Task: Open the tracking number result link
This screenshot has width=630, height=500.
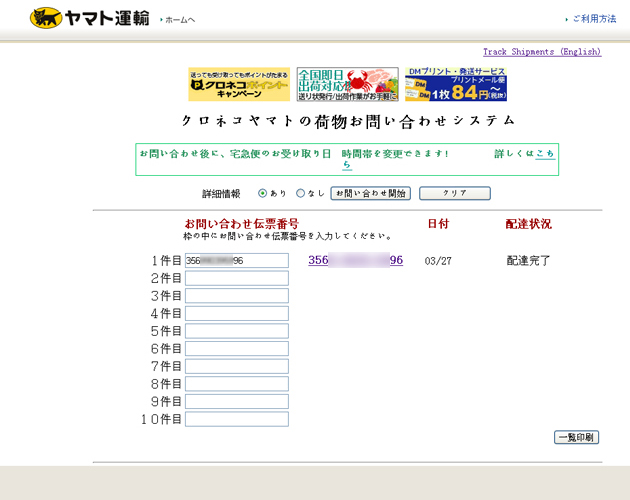Action: pyautogui.click(x=355, y=260)
